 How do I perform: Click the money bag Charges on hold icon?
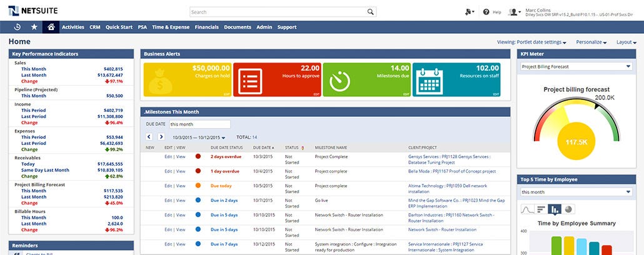click(161, 82)
